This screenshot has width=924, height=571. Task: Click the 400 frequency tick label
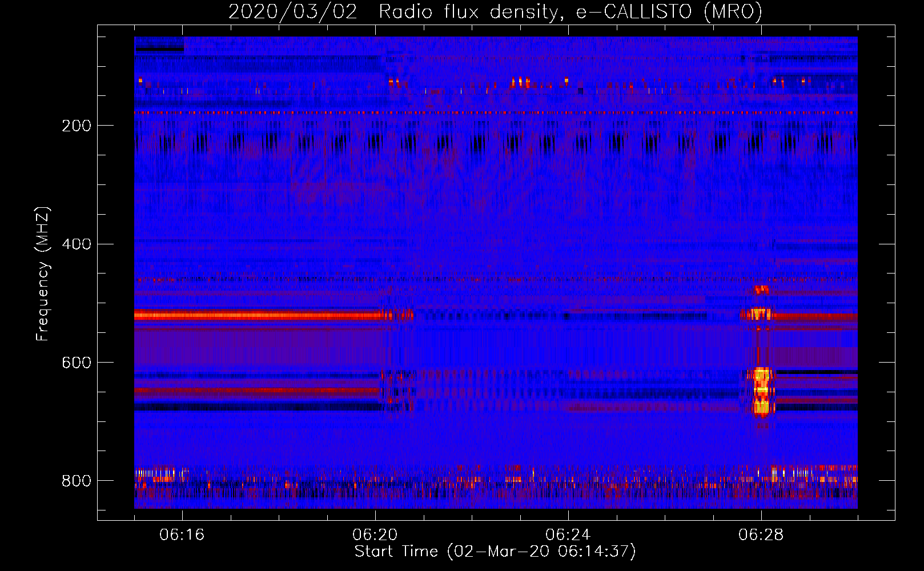pos(77,244)
